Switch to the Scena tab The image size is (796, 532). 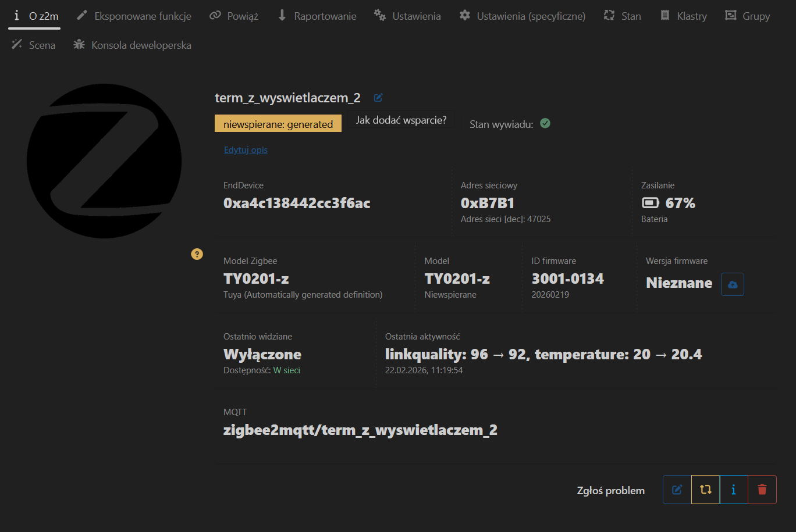point(34,45)
